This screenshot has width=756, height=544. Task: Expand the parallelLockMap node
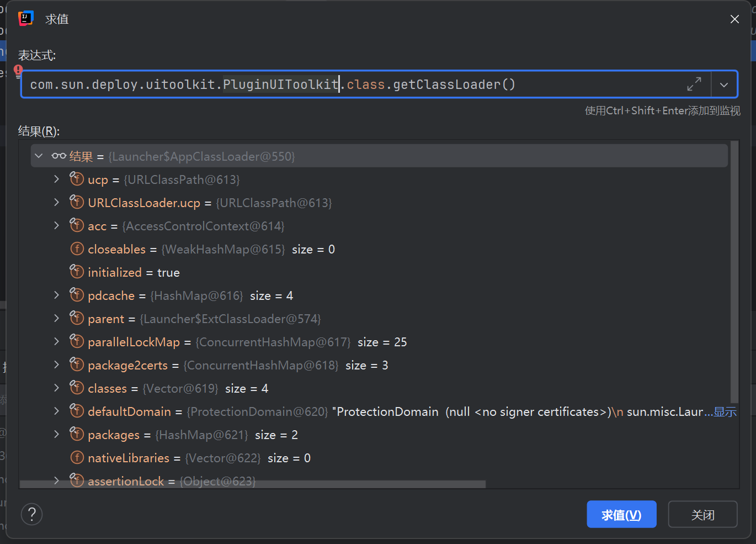[x=56, y=342]
